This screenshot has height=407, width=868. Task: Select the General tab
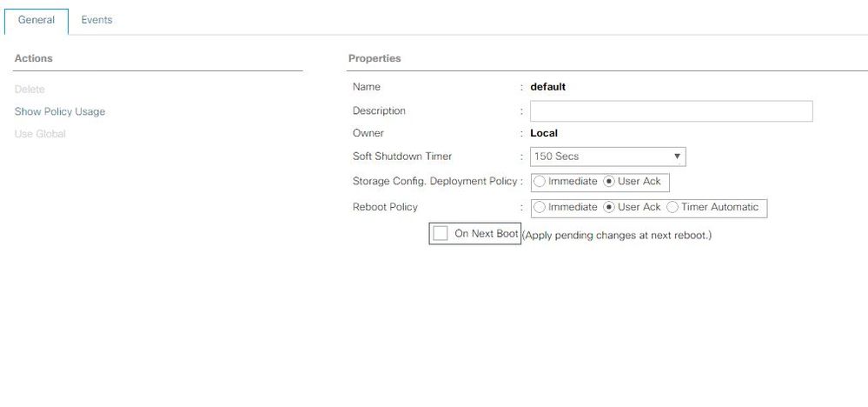pos(36,21)
